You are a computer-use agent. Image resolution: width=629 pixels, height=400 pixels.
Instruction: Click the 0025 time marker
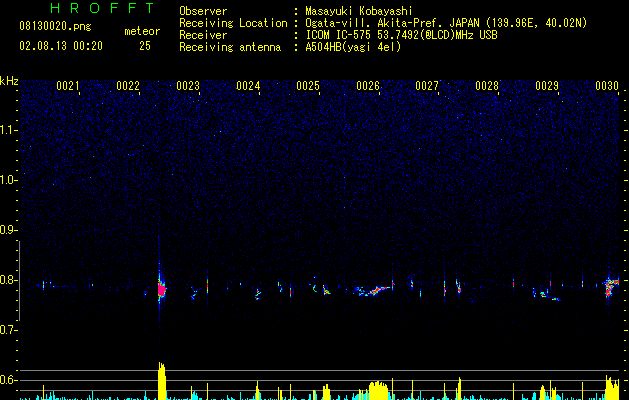[308, 86]
